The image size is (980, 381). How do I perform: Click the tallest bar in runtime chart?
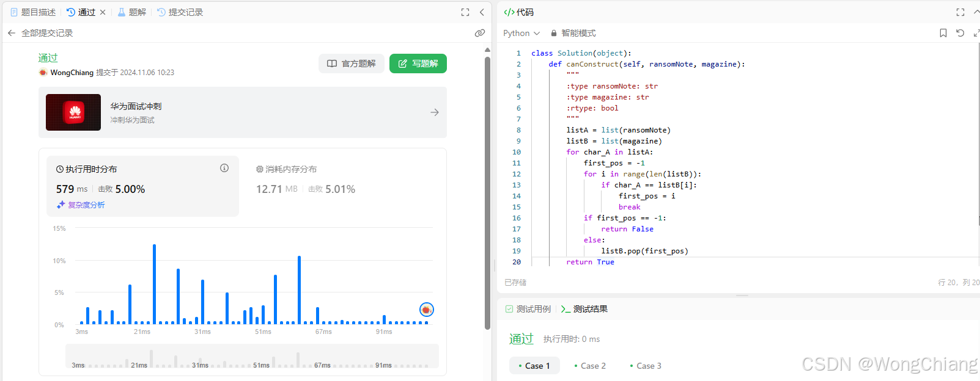(x=154, y=284)
